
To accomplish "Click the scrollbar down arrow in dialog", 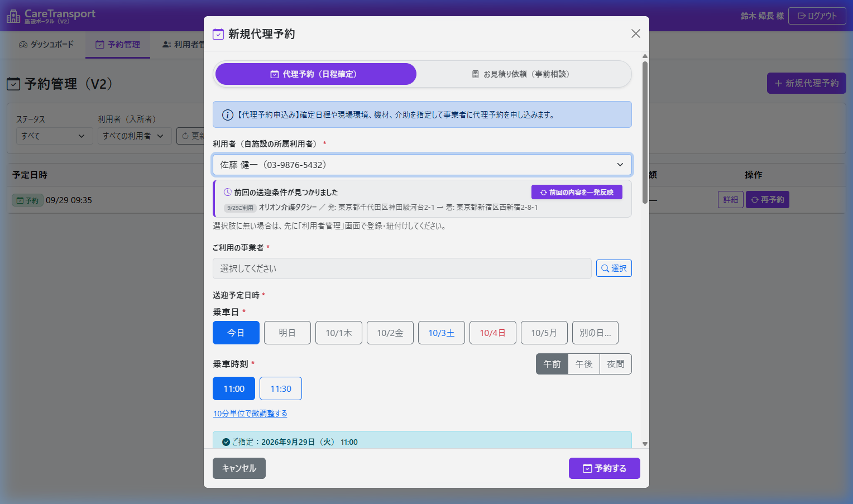I will point(645,444).
